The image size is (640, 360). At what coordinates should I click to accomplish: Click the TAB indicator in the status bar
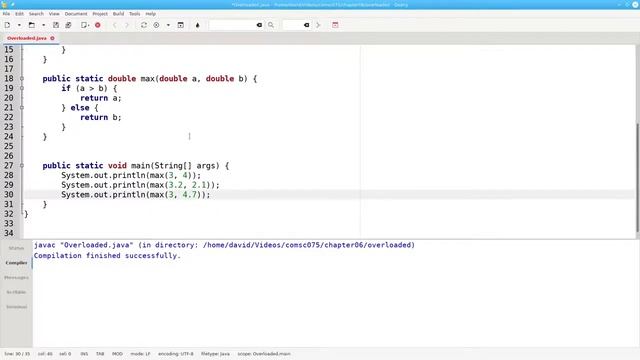click(100, 354)
